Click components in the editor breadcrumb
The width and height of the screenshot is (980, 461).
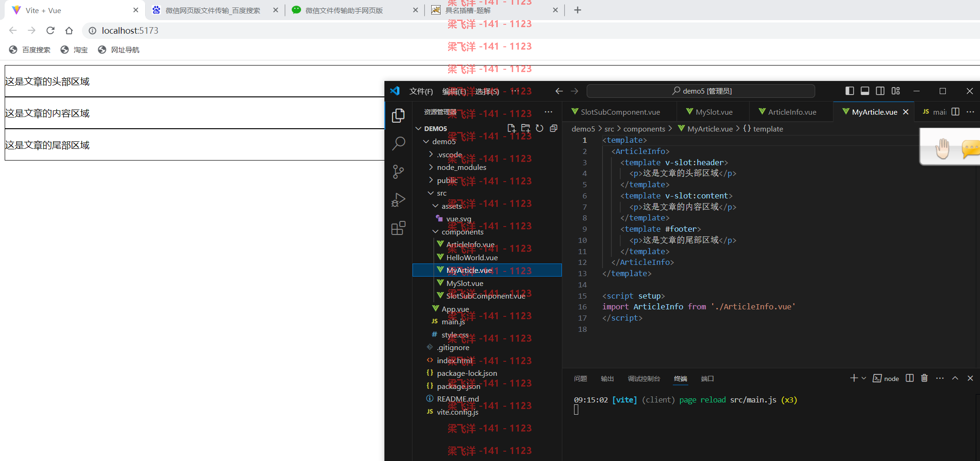click(x=644, y=129)
